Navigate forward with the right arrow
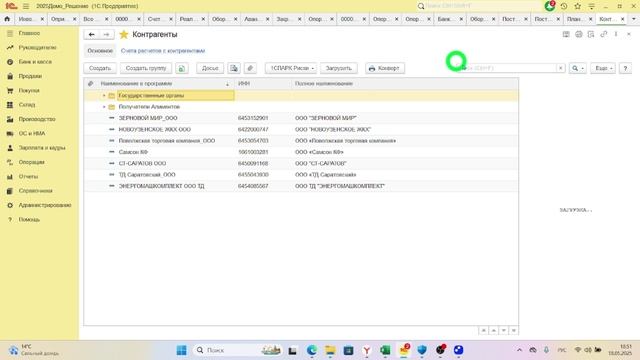 (106, 35)
